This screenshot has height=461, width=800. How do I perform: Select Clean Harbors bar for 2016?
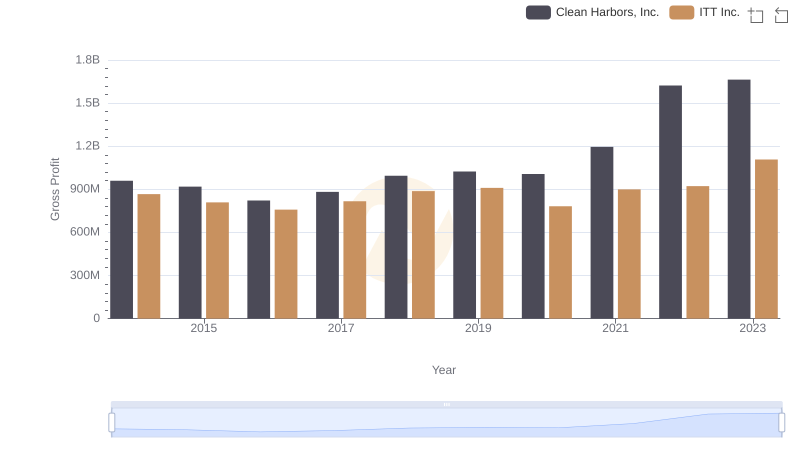coord(259,260)
